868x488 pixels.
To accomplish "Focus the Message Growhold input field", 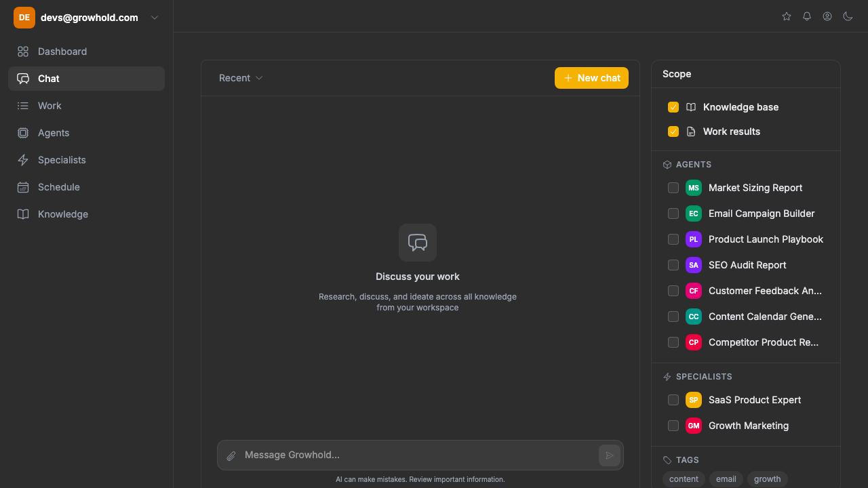I will point(417,455).
